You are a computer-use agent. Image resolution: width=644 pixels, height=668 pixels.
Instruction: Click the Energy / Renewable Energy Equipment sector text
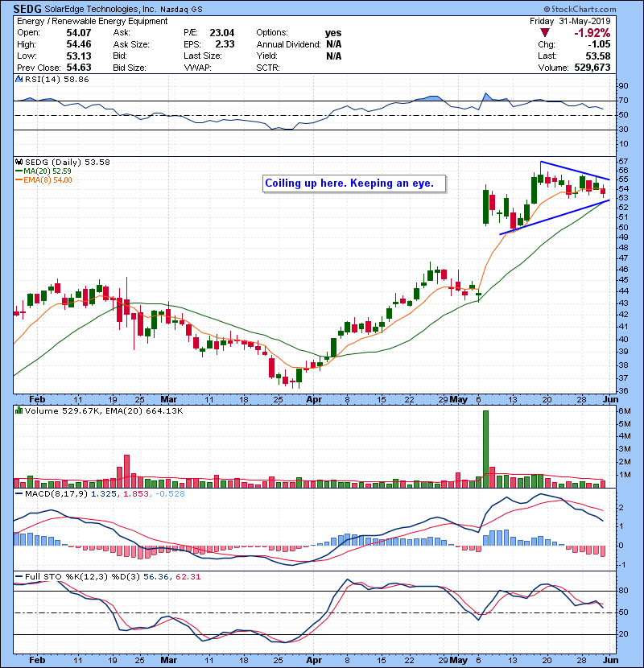93,21
